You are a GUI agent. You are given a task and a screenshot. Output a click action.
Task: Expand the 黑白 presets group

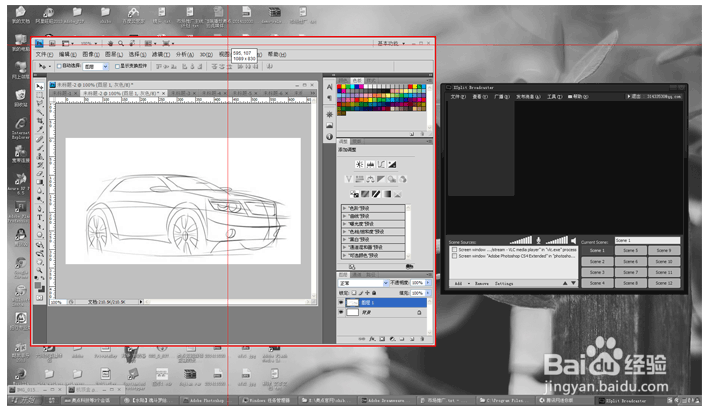coord(345,239)
